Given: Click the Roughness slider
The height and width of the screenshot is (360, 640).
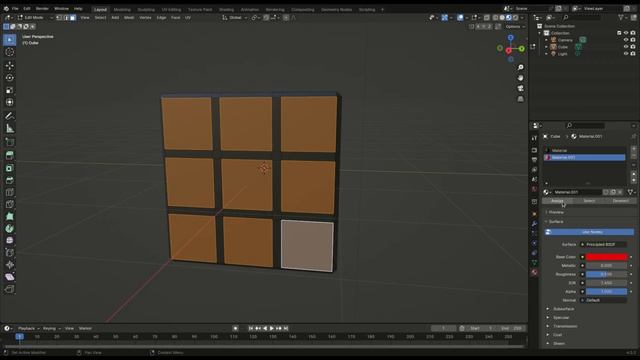Looking at the screenshot, I should 607,274.
